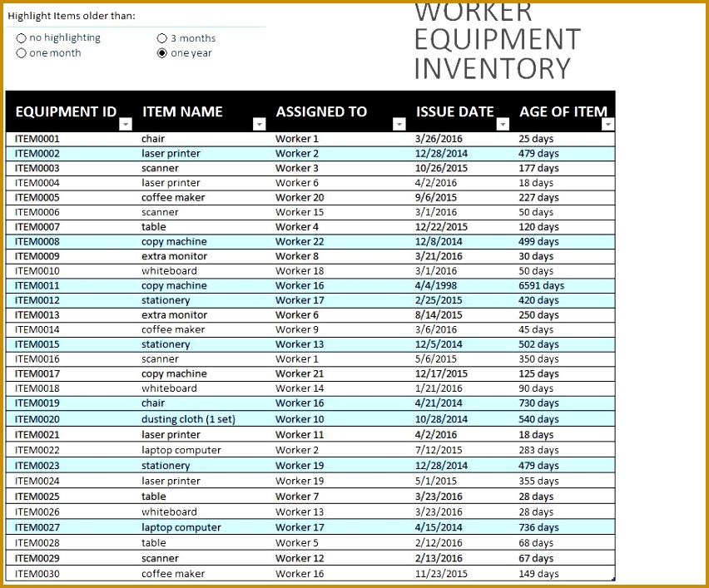
Task: Click the ASSIGNED TO column header
Action: [321, 111]
